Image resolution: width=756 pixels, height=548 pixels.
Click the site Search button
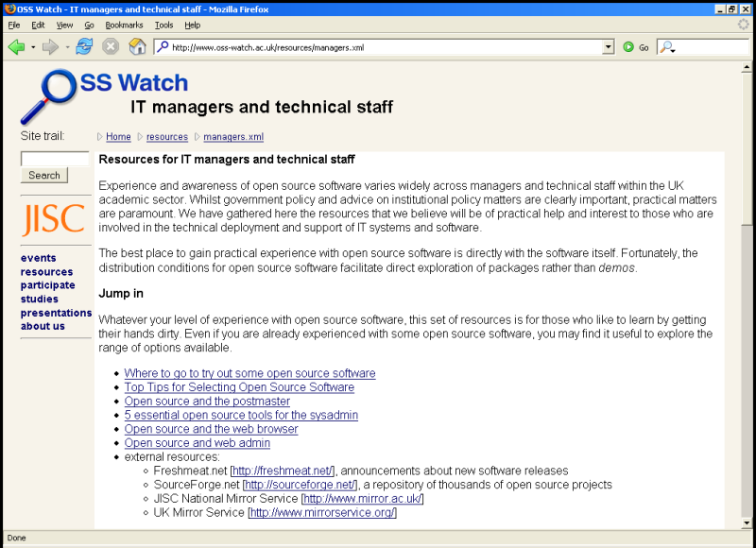pos(44,175)
